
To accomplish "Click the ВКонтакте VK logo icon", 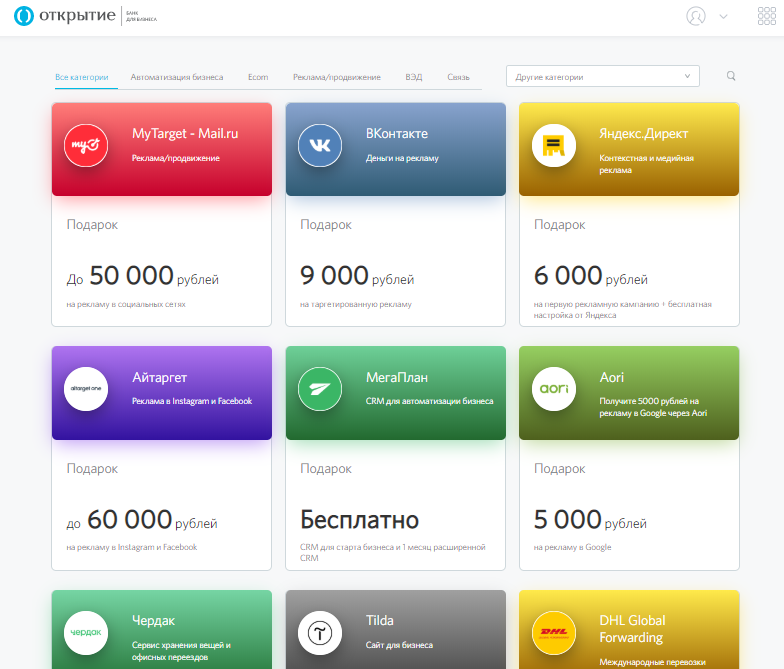I will [x=320, y=146].
